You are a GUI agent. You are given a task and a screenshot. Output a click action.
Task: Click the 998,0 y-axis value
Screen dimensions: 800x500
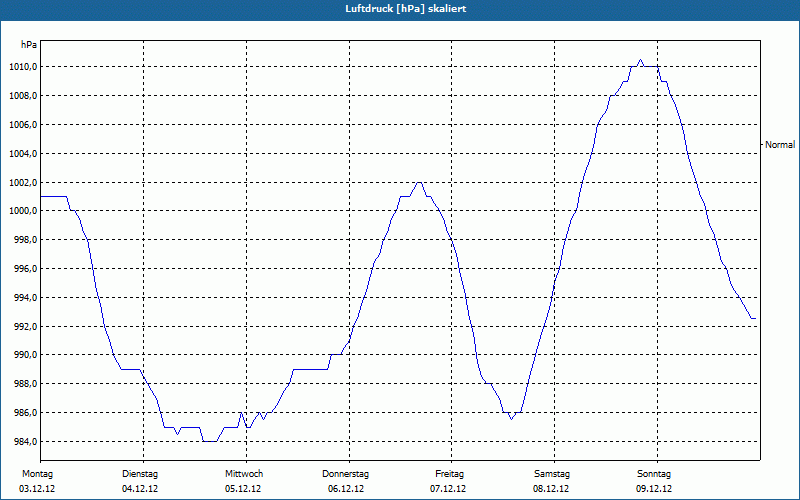pos(24,240)
